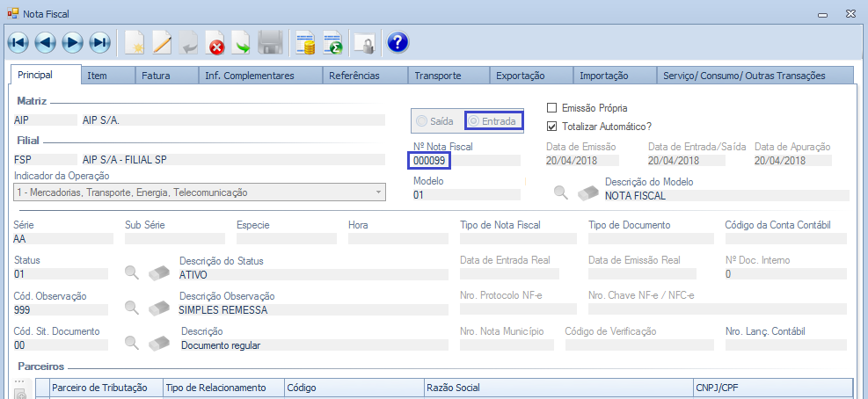Image resolution: width=868 pixels, height=399 pixels.
Task: Clear Cód. Sit. Documento using eraser icon
Action: pos(159,343)
